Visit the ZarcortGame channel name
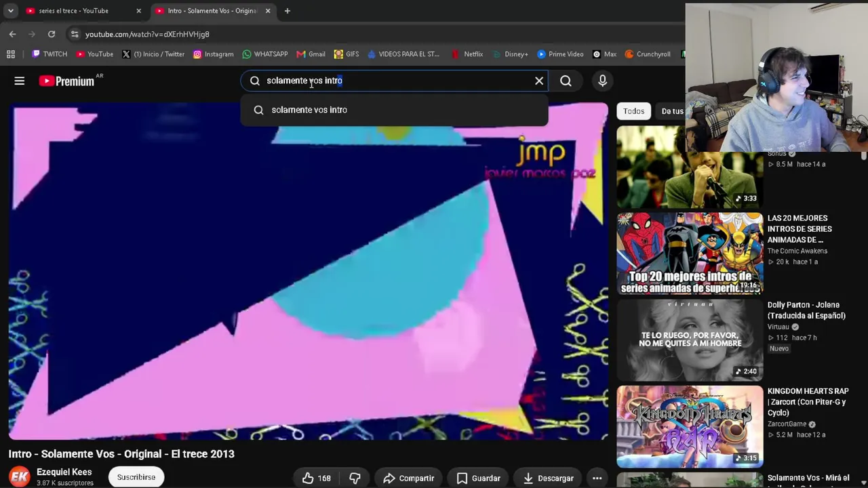 (787, 424)
